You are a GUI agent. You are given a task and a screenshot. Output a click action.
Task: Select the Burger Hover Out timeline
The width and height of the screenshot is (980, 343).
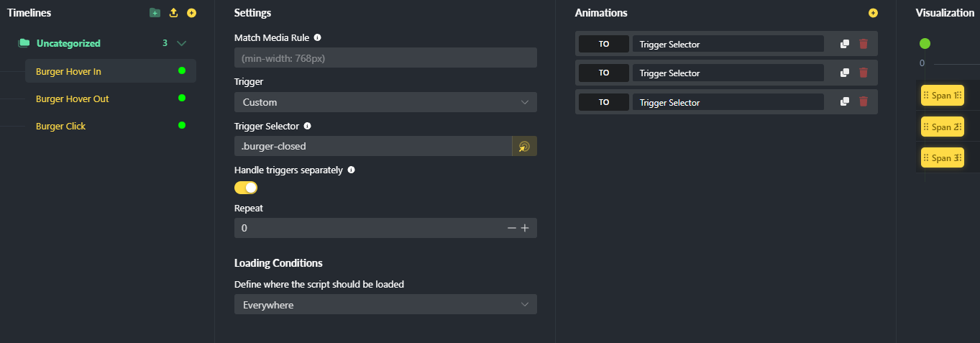pos(73,99)
